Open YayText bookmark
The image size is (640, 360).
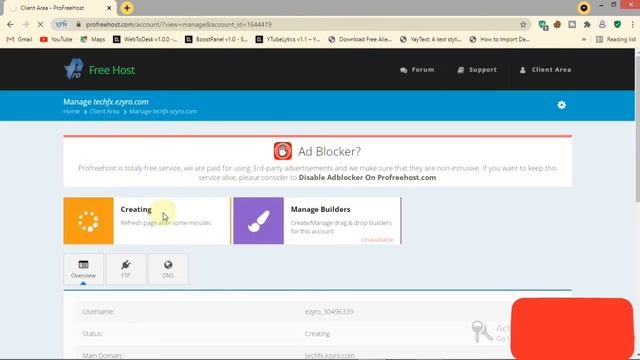(x=431, y=39)
